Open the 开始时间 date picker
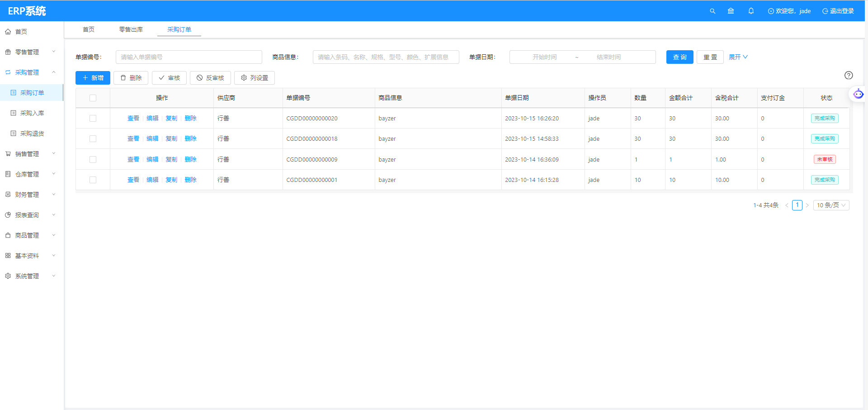Screen dimensions: 868x410 544,57
